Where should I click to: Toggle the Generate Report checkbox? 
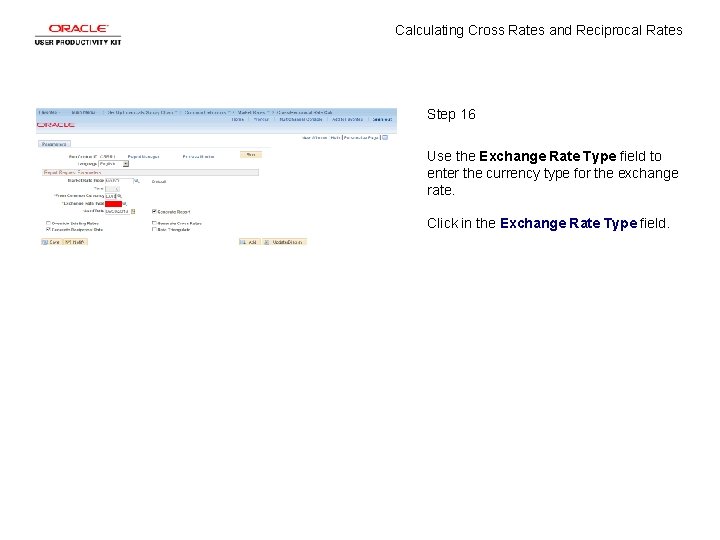(154, 212)
